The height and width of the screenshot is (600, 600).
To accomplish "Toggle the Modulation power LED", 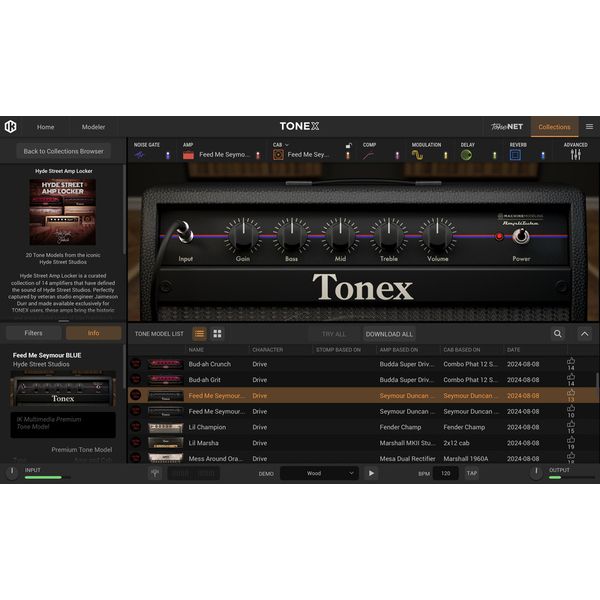I will click(446, 155).
